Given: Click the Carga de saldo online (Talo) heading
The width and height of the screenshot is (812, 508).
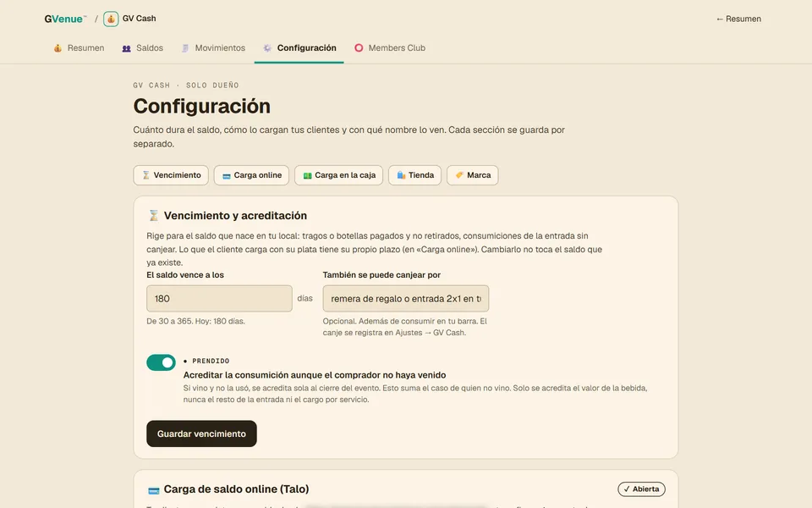Looking at the screenshot, I should [236, 489].
